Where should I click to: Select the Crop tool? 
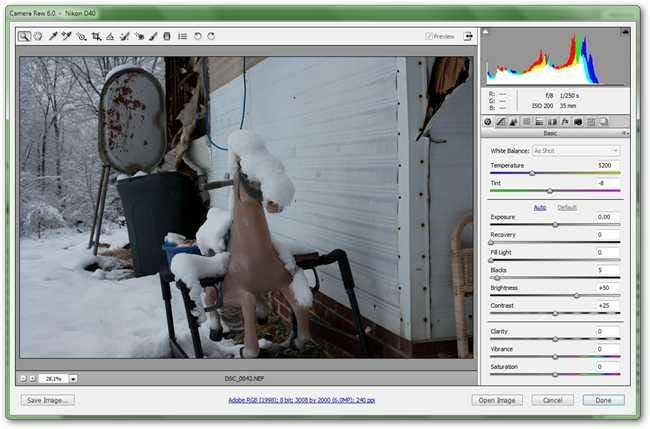point(96,36)
